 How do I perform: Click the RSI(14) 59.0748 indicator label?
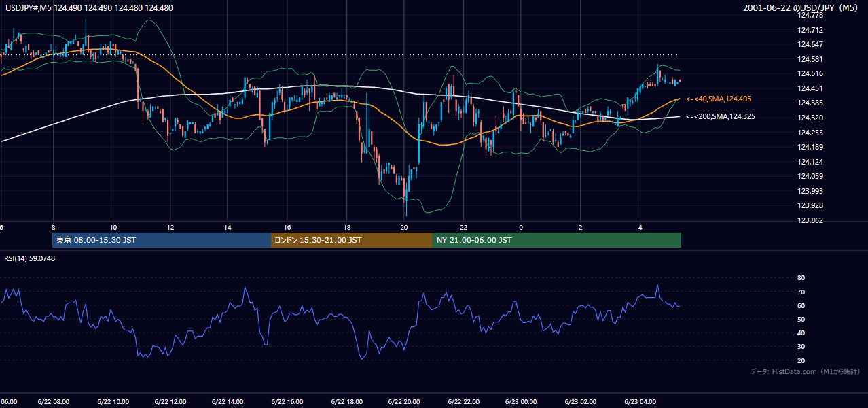pyautogui.click(x=30, y=258)
